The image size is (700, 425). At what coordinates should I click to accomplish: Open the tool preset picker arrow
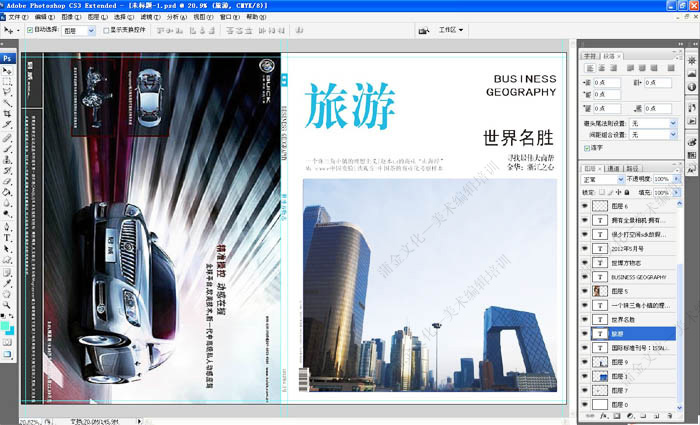18,30
